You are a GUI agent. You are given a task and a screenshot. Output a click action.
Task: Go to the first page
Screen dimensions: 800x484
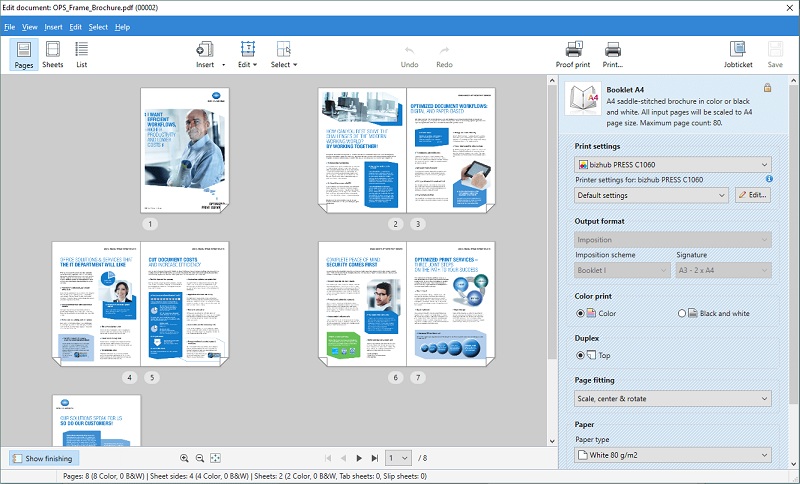[328, 458]
